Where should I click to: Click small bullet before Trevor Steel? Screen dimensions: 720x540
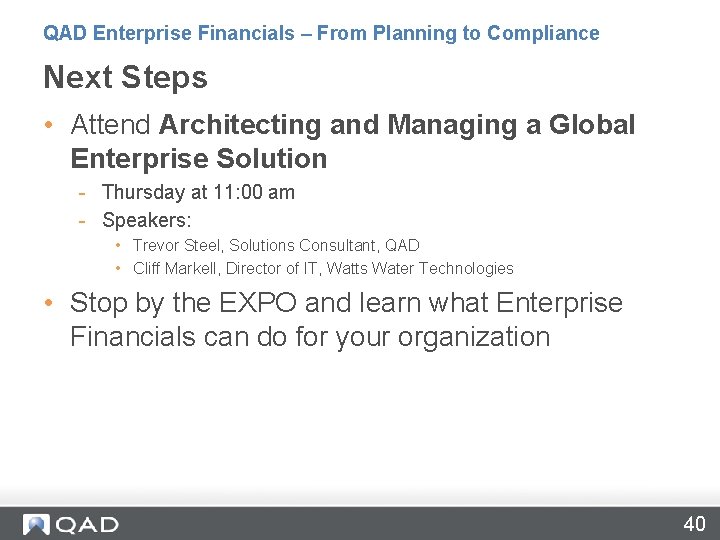click(118, 245)
